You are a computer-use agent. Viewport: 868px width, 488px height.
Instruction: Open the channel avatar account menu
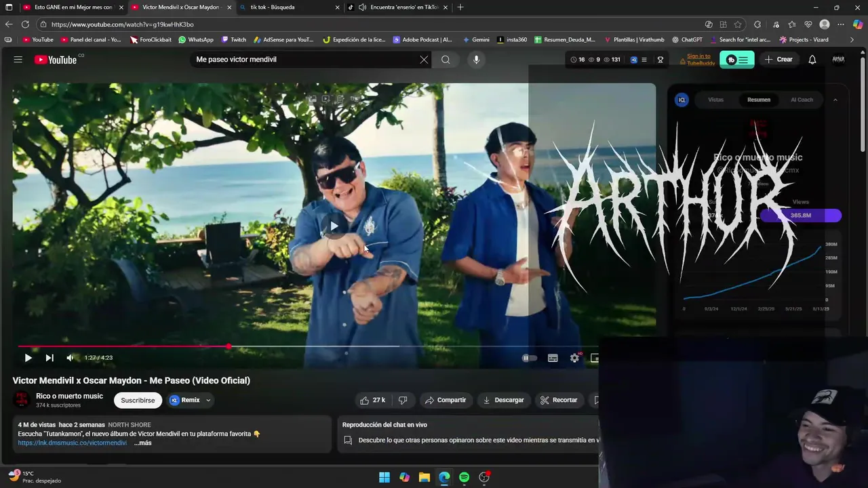pos(838,60)
